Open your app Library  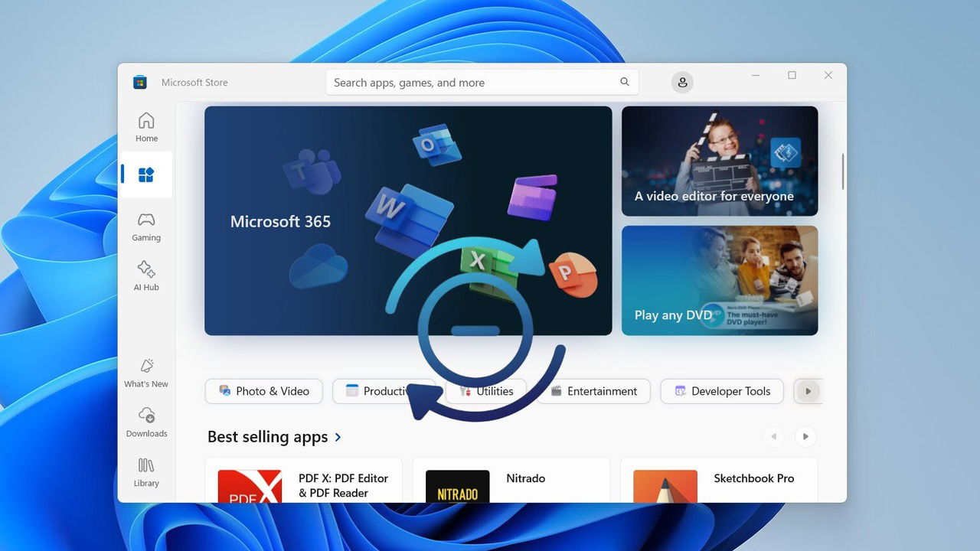tap(145, 471)
